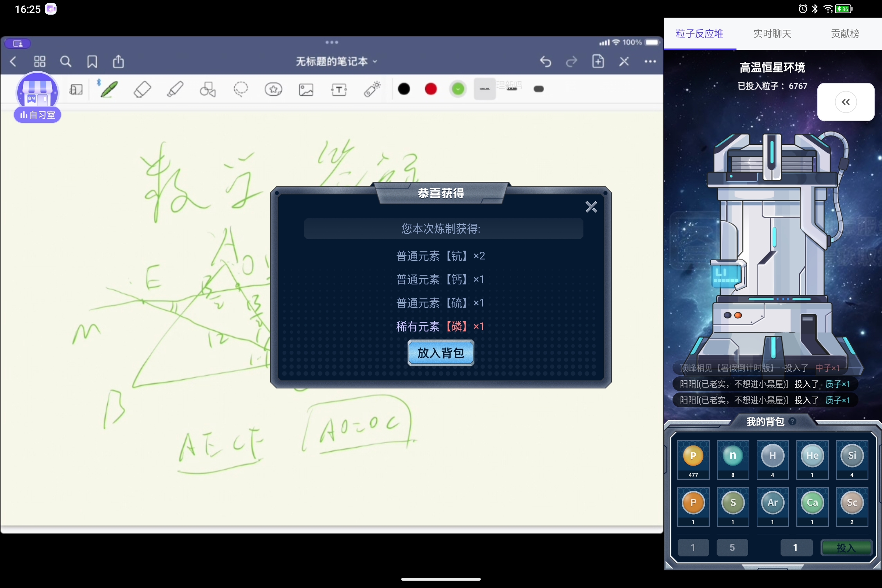Select the highlighter tool
This screenshot has height=588, width=882.
[x=175, y=89]
